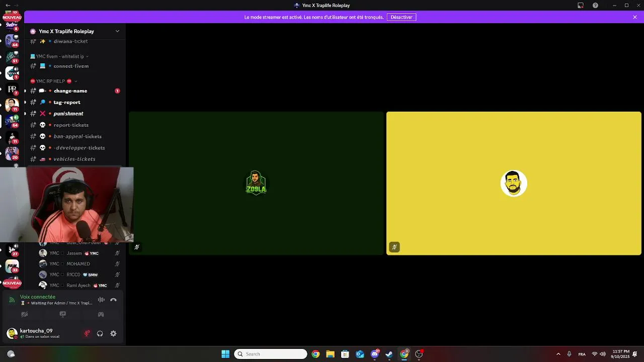This screenshot has height=362, width=644.
Task: Toggle deafen with headphones icon
Action: pyautogui.click(x=100, y=333)
